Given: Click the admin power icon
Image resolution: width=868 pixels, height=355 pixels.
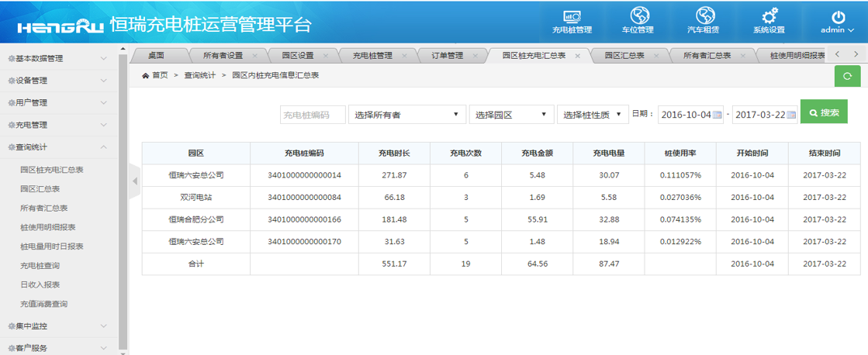Looking at the screenshot, I should [x=838, y=17].
